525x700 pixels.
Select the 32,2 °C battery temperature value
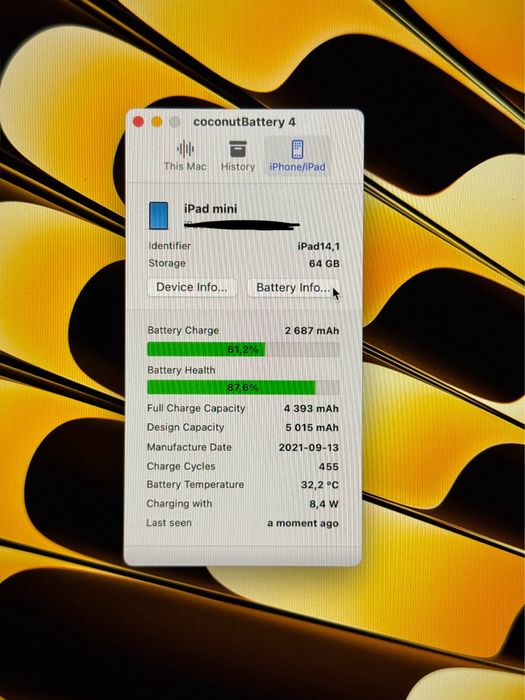320,485
